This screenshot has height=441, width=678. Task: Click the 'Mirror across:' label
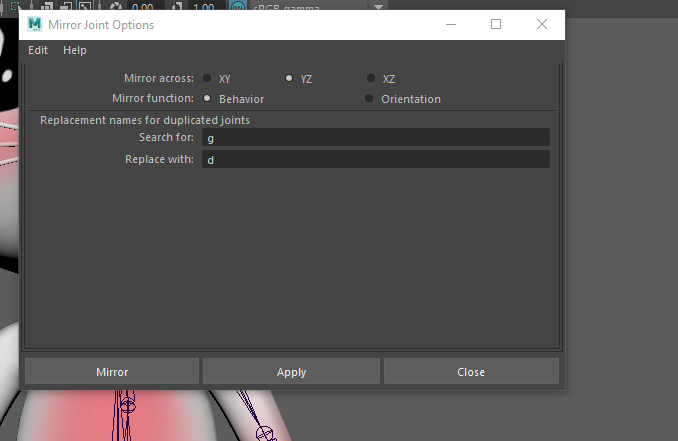[159, 78]
